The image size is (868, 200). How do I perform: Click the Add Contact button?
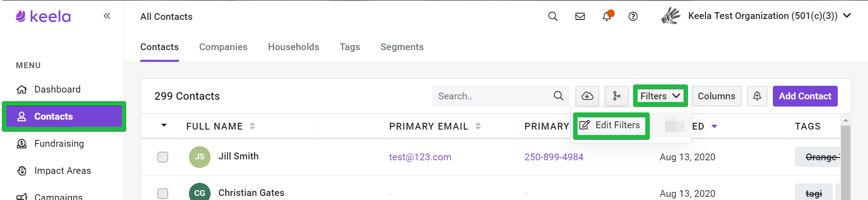[805, 96]
